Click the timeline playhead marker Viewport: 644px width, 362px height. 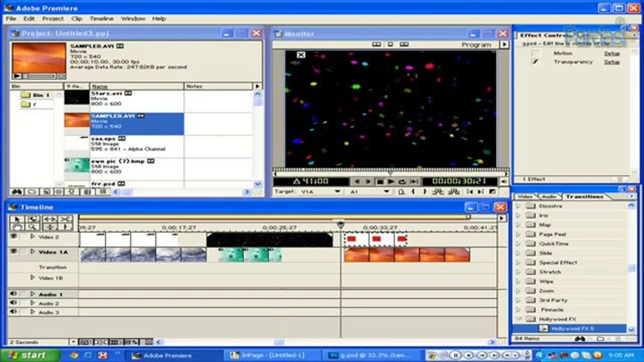pyautogui.click(x=341, y=225)
